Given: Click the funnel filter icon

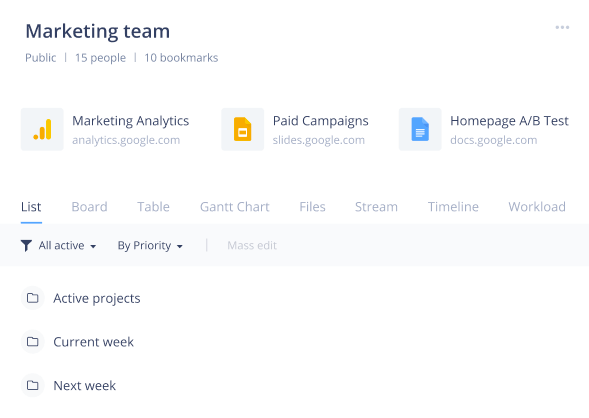Looking at the screenshot, I should coord(26,246).
